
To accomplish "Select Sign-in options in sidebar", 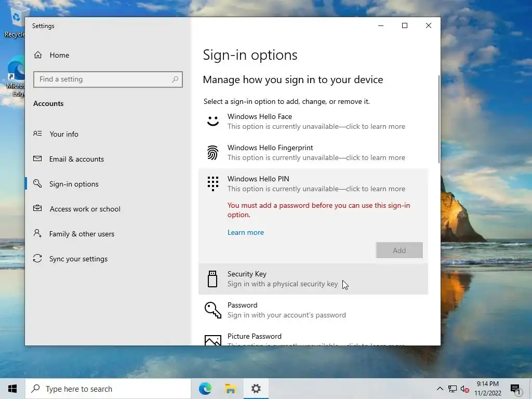I will pyautogui.click(x=108, y=184).
